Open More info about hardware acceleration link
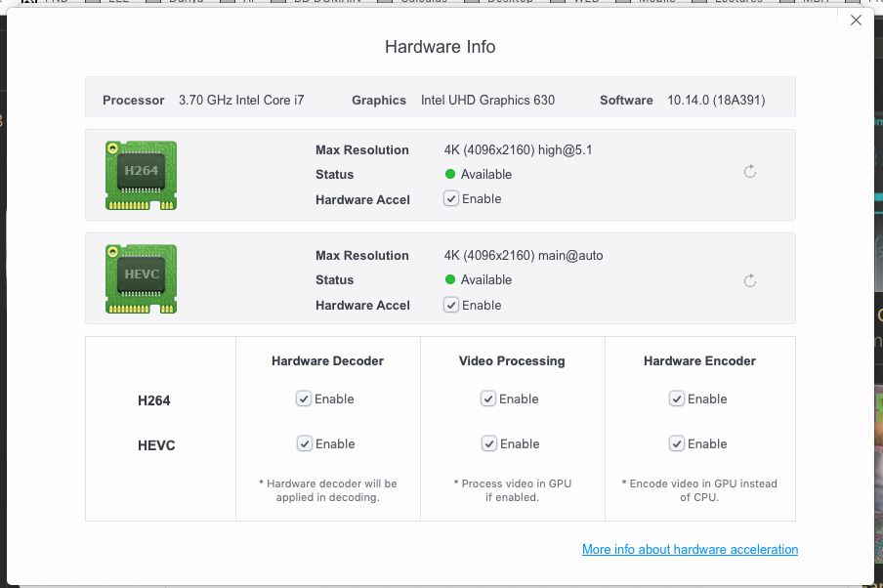883x588 pixels. 690,549
